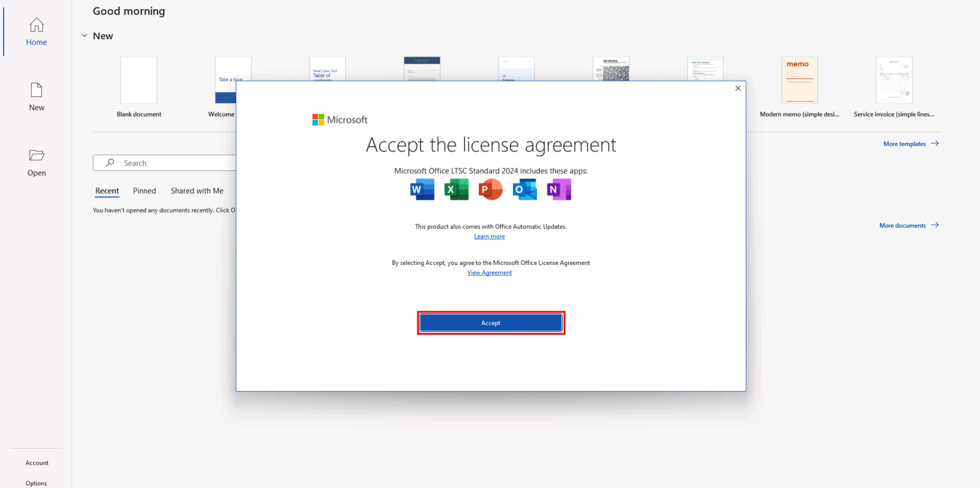Viewport: 980px width, 488px height.
Task: Click the document Search field
Action: 164,163
